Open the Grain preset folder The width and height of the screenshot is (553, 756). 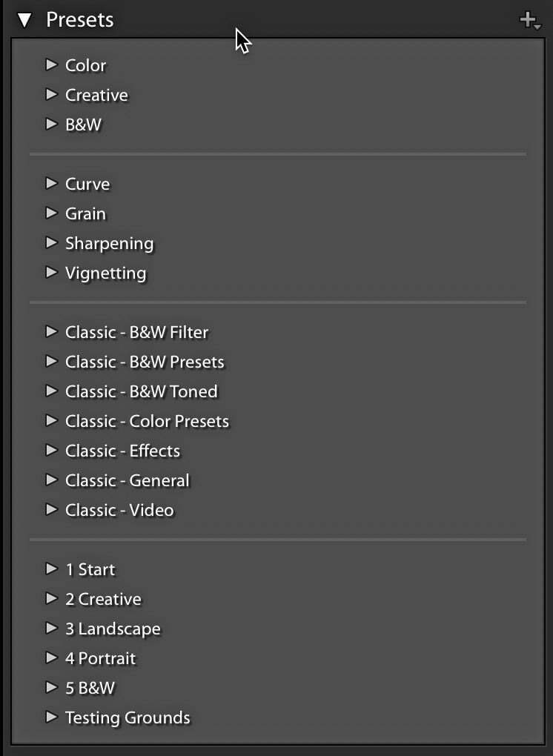coord(85,213)
